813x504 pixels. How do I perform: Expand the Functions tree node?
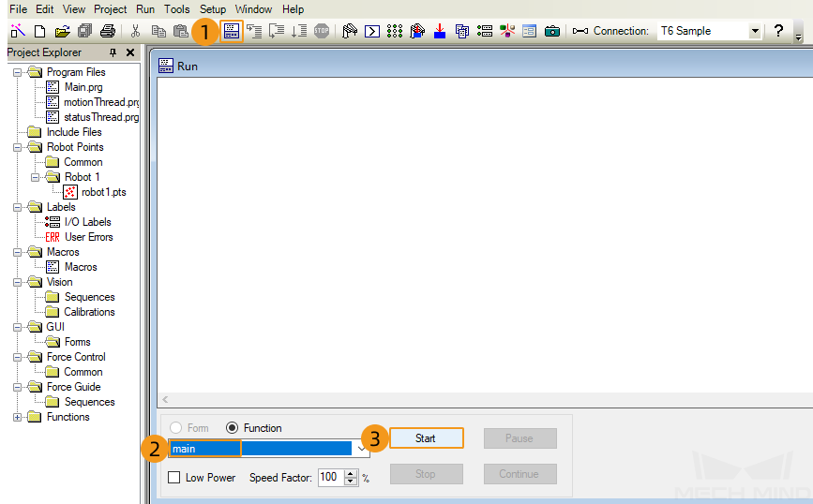18,417
